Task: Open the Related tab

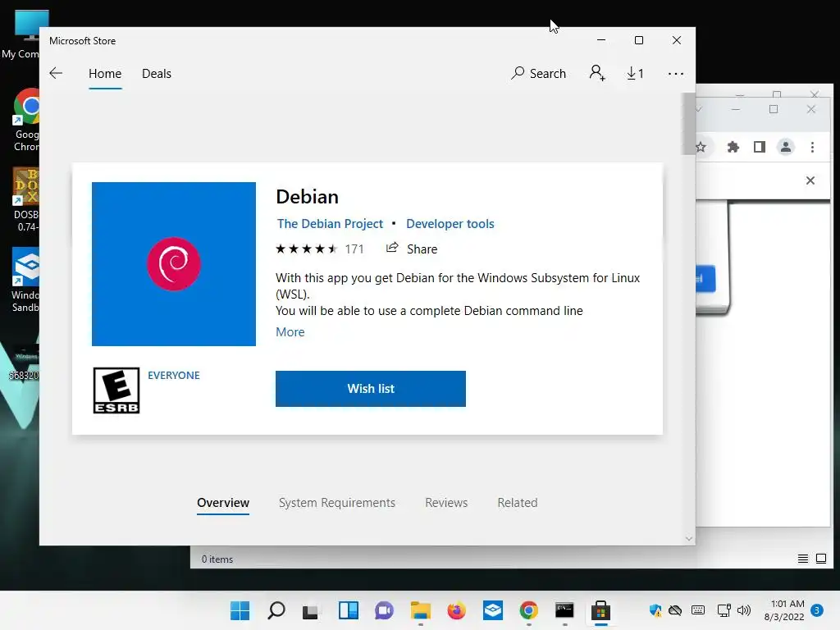Action: click(x=518, y=503)
